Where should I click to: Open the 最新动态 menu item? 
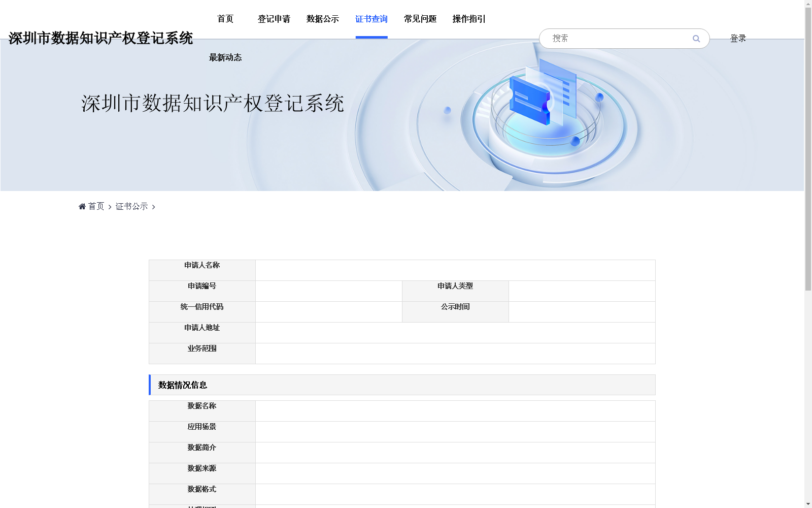(x=225, y=58)
